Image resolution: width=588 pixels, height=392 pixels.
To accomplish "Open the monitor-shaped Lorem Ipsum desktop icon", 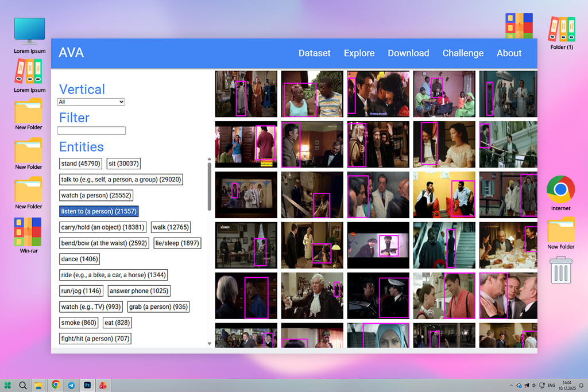I will [x=30, y=36].
